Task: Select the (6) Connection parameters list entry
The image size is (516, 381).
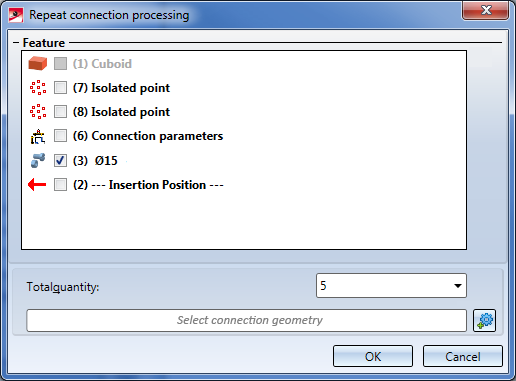Action: coord(148,136)
